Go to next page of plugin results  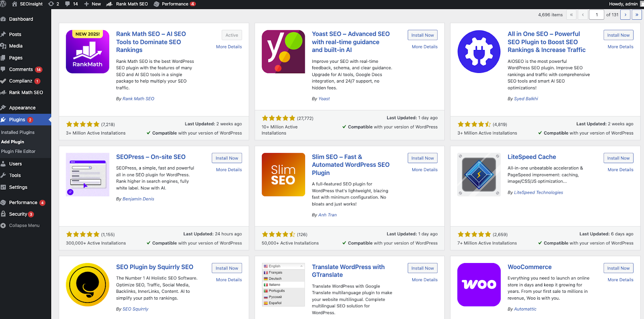coord(625,15)
